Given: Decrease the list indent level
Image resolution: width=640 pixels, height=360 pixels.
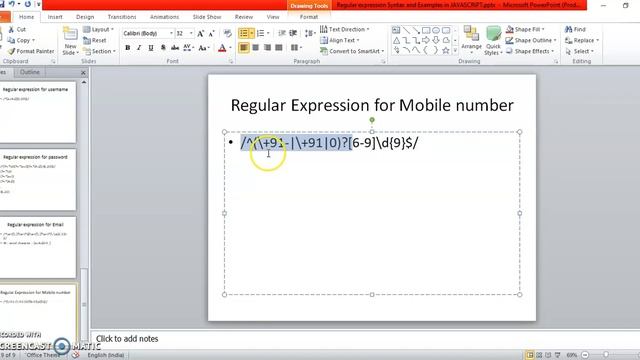Looking at the screenshot, I should [x=282, y=33].
